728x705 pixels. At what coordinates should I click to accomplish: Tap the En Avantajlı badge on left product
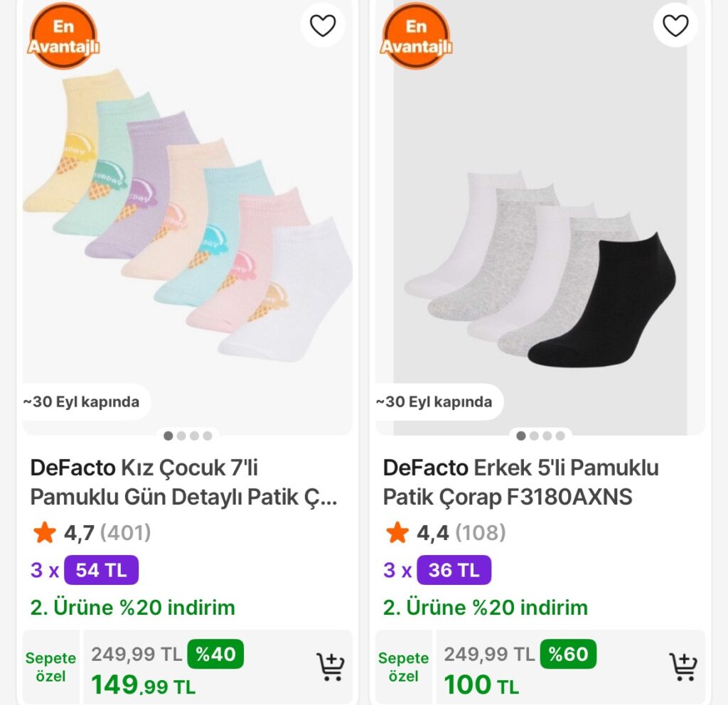pos(63,36)
